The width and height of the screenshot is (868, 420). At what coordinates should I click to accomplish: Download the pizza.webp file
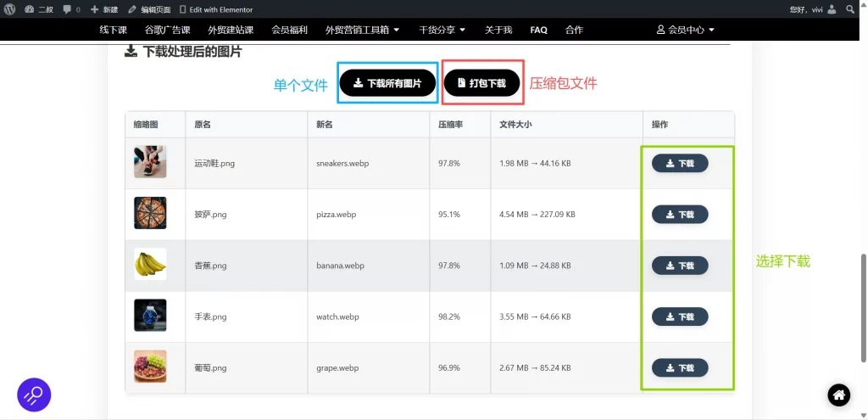click(680, 215)
